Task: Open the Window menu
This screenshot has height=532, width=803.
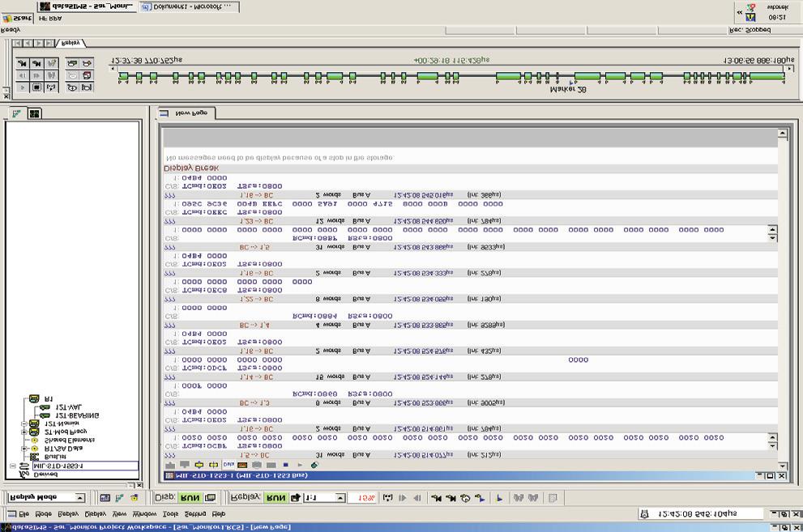Action: pyautogui.click(x=144, y=513)
